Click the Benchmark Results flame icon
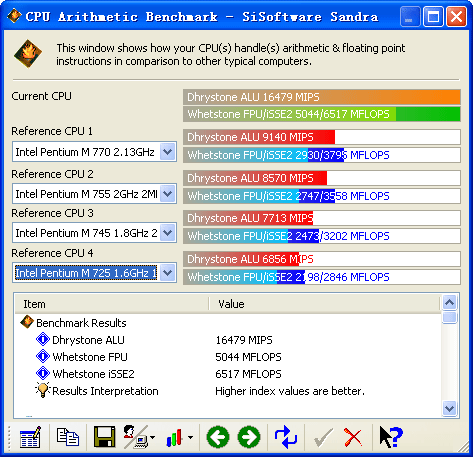Viewport: 473px width, 457px height. tap(27, 322)
